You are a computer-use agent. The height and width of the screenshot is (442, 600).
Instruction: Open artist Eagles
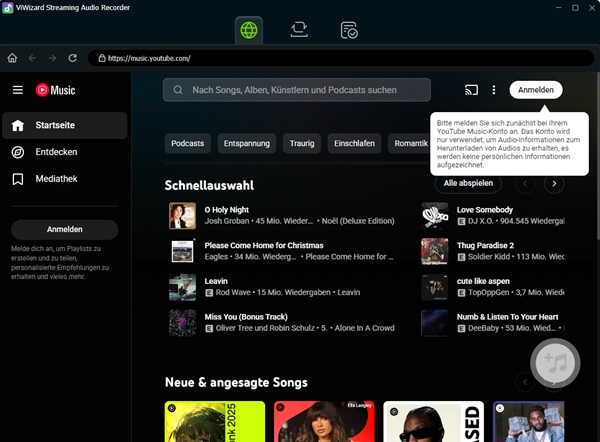(x=216, y=257)
